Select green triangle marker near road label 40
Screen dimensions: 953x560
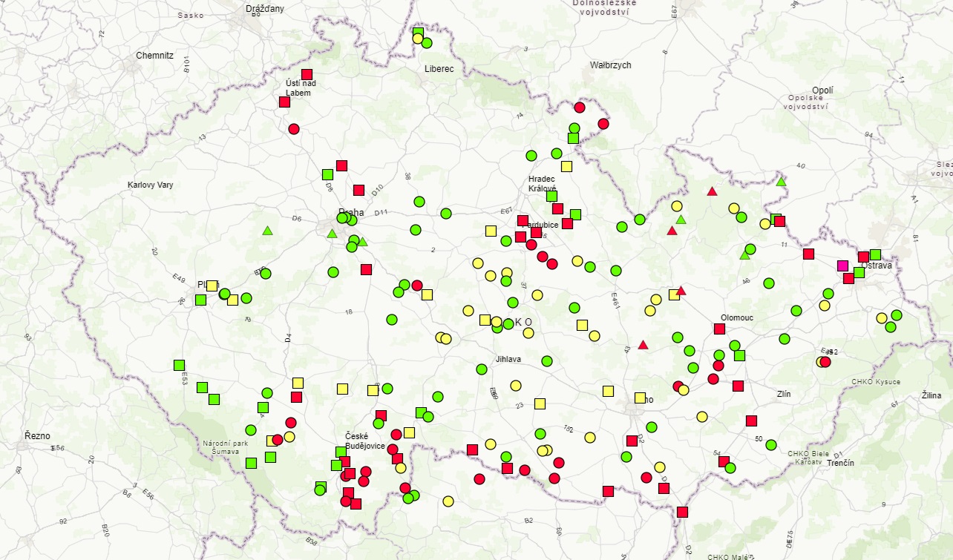tap(781, 181)
